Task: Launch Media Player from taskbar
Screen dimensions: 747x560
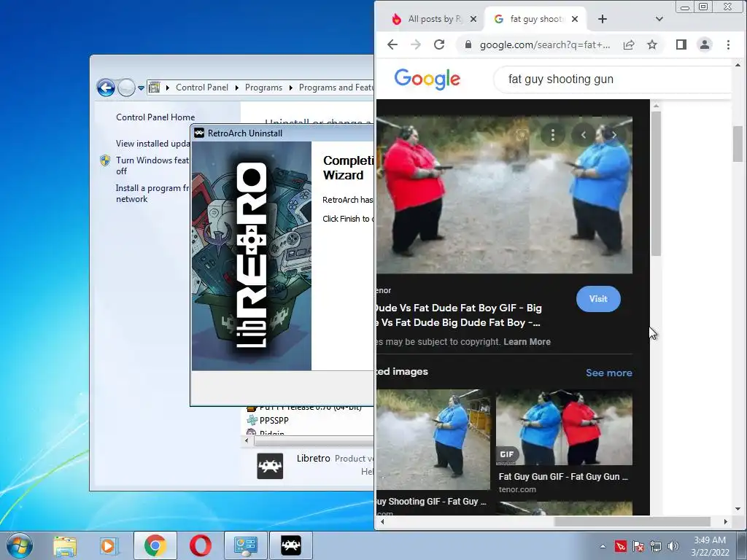Action: [x=108, y=545]
